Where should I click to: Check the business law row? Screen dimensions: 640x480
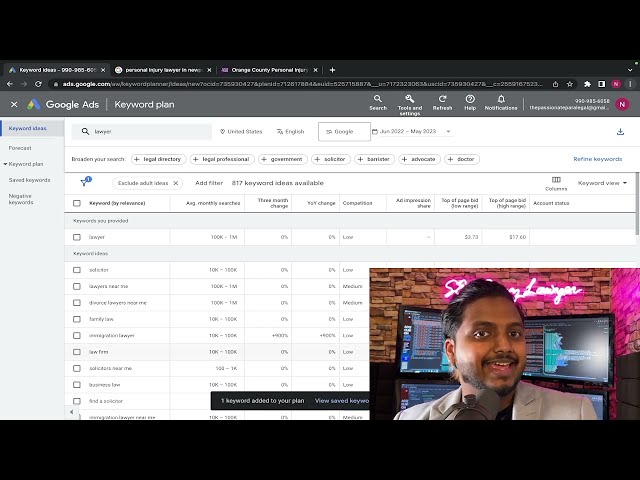tap(77, 384)
